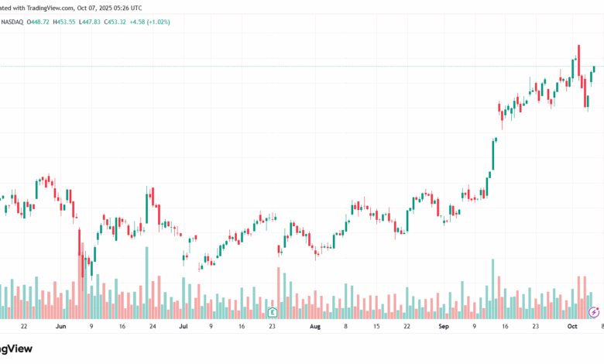604x364 pixels.
Task: Select the Aug label on the date axis
Action: tap(315, 326)
